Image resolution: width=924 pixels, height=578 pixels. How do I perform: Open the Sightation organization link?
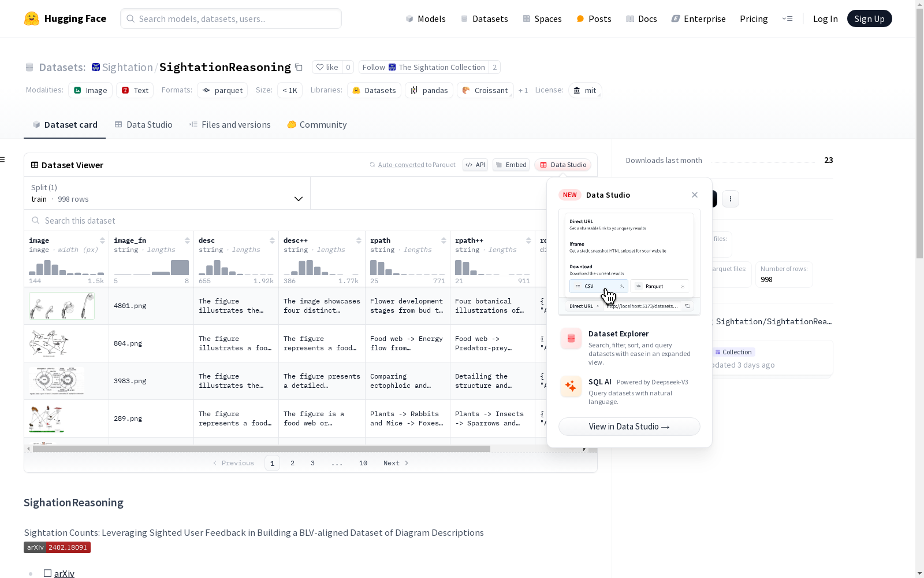(127, 67)
